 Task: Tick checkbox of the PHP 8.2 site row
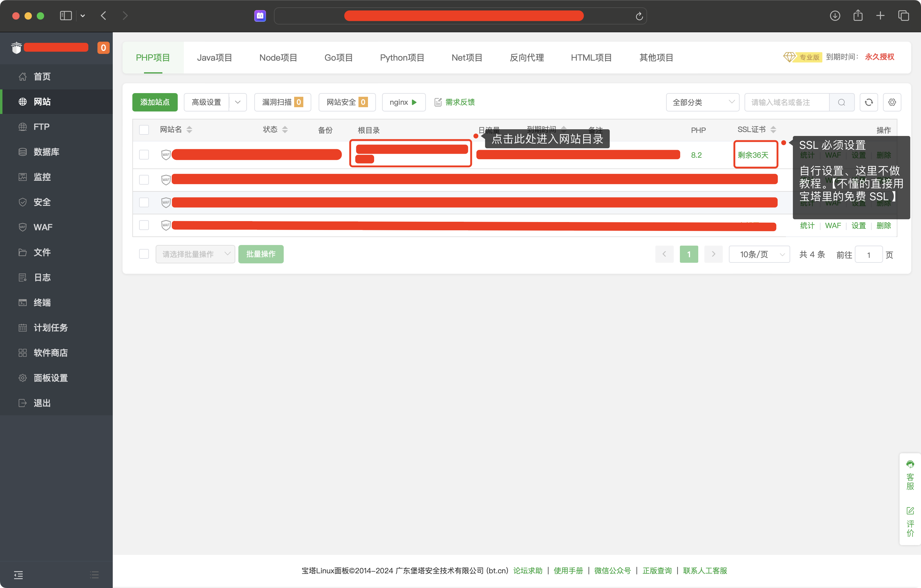[144, 155]
